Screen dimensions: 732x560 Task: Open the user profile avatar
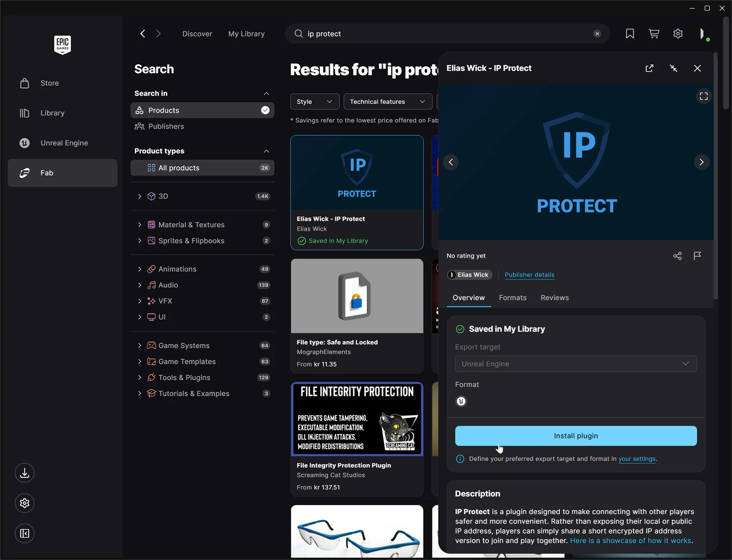[703, 34]
